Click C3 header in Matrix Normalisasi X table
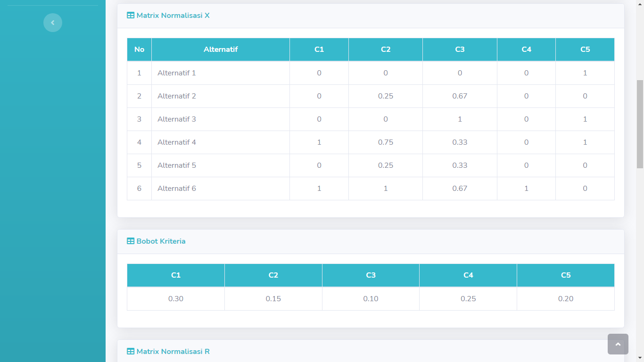The width and height of the screenshot is (644, 362). pyautogui.click(x=460, y=49)
